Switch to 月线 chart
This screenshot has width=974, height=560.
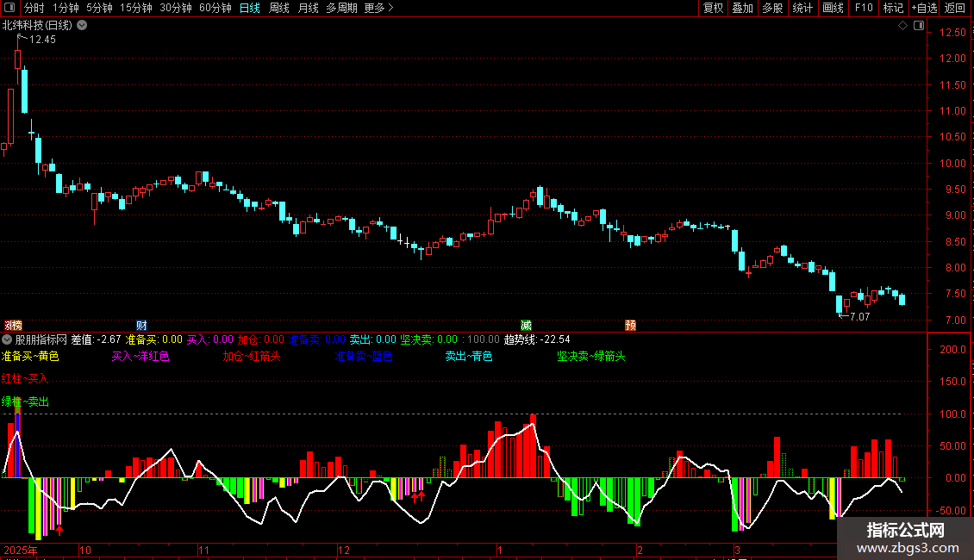[308, 8]
